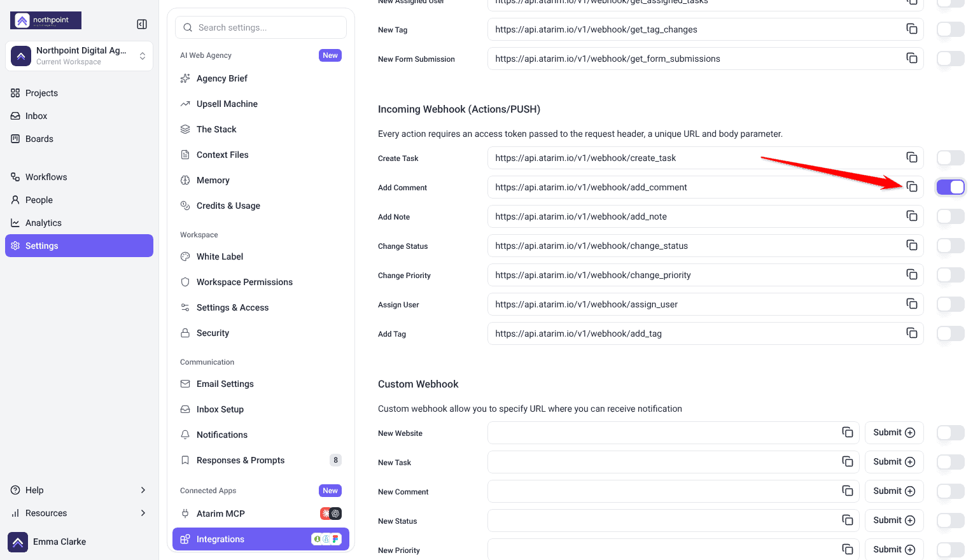
Task: Open White Label settings
Action: point(261,256)
